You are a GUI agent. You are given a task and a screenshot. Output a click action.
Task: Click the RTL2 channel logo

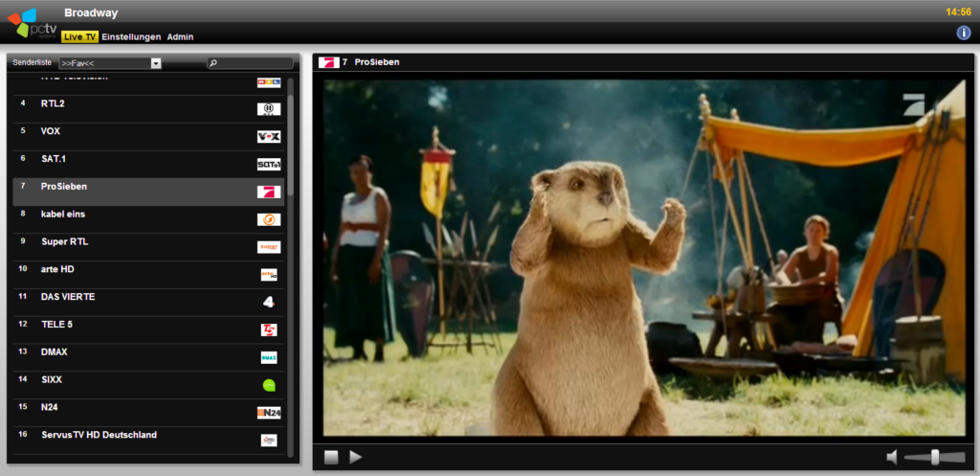pyautogui.click(x=269, y=109)
